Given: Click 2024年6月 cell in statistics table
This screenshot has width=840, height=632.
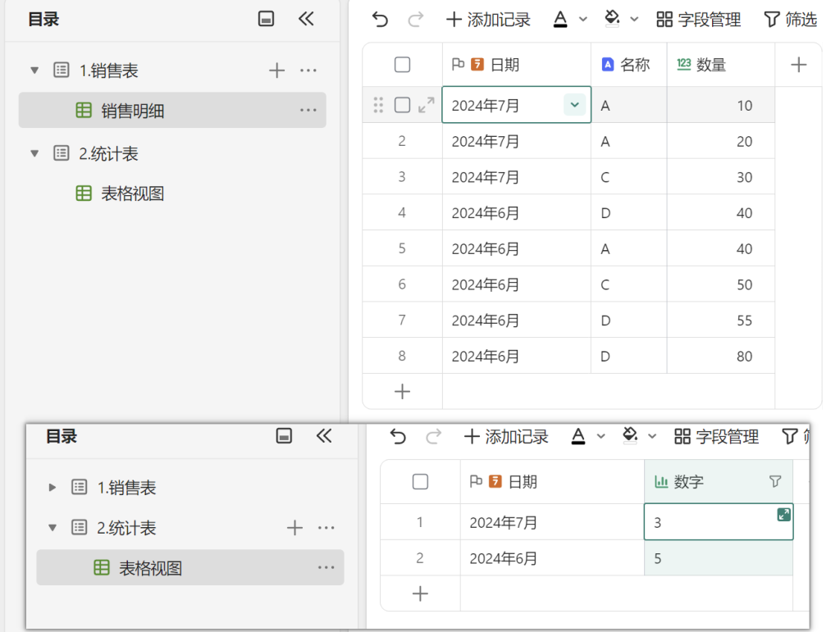Looking at the screenshot, I should (x=552, y=558).
